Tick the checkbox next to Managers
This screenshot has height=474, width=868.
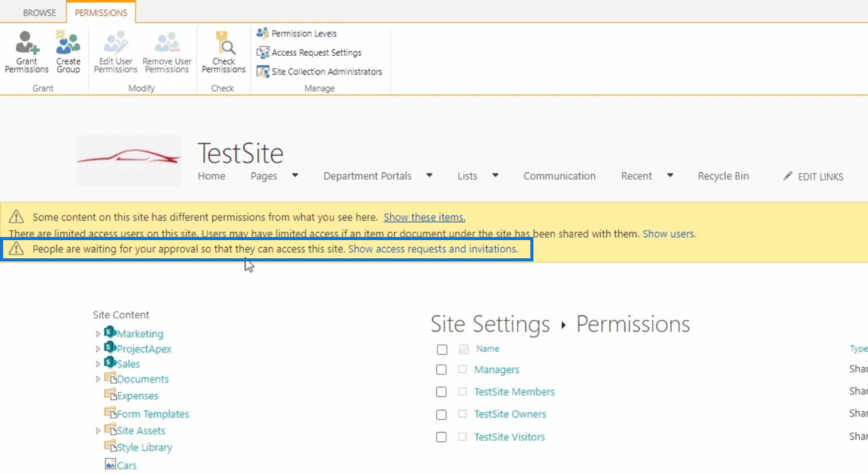[x=442, y=369]
